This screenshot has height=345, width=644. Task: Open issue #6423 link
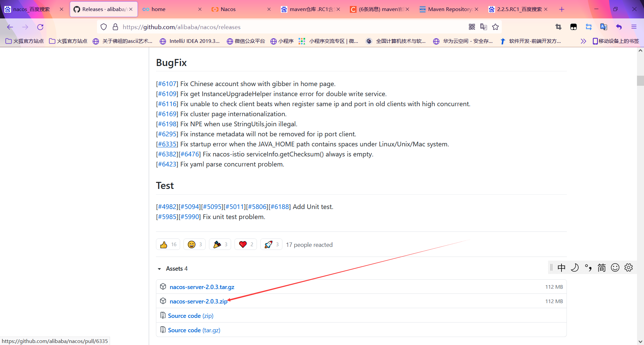(167, 164)
